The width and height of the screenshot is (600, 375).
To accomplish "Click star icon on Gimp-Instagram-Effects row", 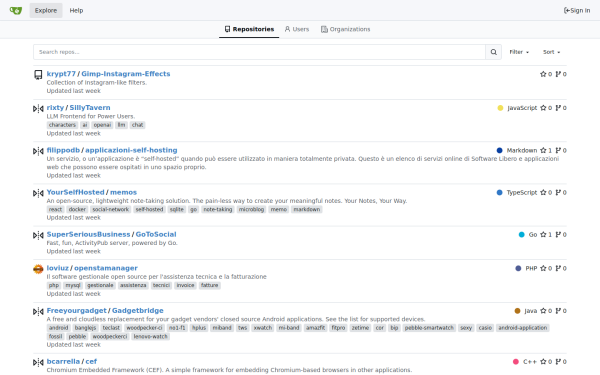I will pyautogui.click(x=543, y=74).
